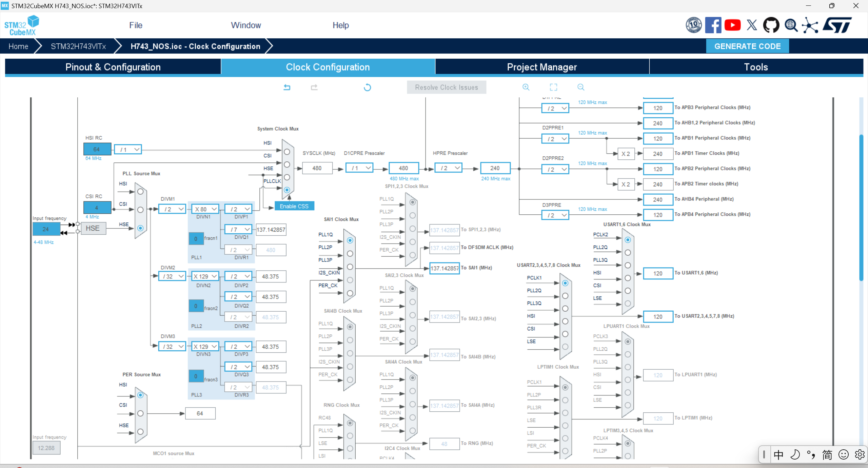Image resolution: width=868 pixels, height=468 pixels.
Task: Click Resolve Clock Issues button
Action: (447, 87)
